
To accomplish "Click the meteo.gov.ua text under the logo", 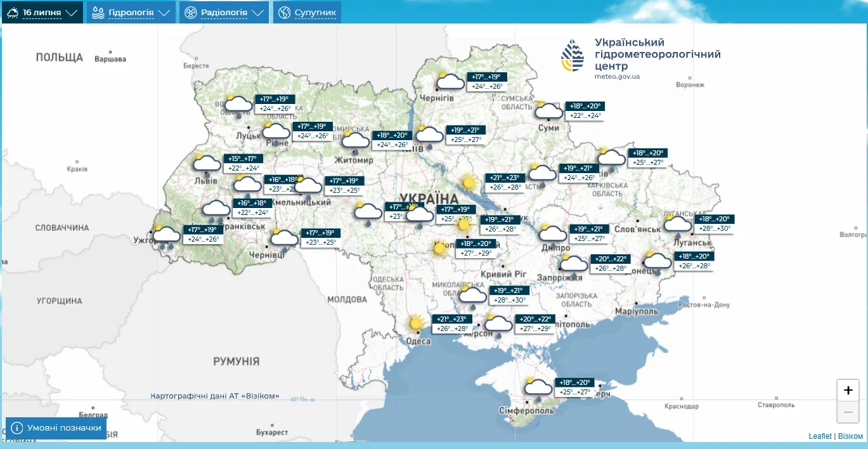I will pyautogui.click(x=617, y=76).
